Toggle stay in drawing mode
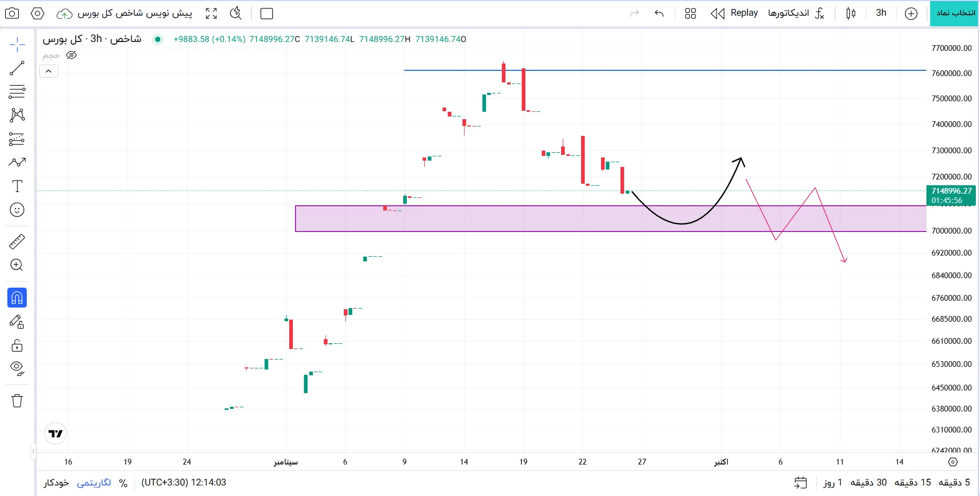The height and width of the screenshot is (496, 980). click(x=17, y=322)
